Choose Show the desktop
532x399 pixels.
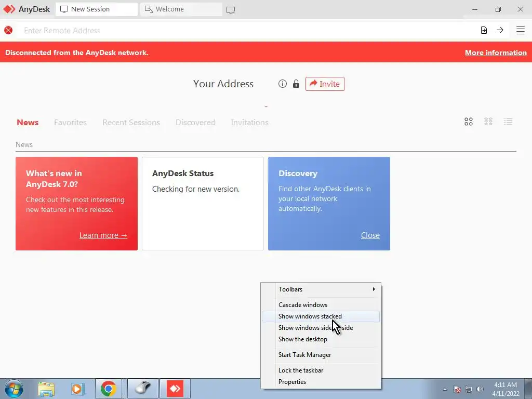(x=321, y=339)
